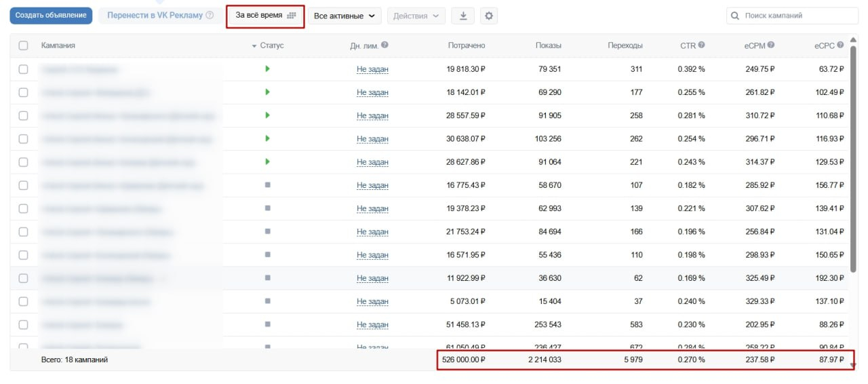The image size is (868, 384).
Task: Select the checkbox for the 51 458.13 ₽ campaign
Action: 24,324
